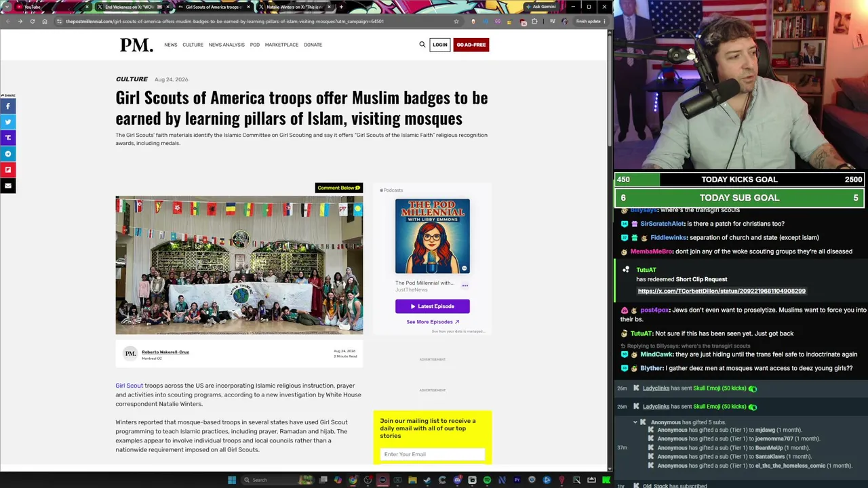This screenshot has height=488, width=868.
Task: Share article on Truth Social sidebar icon
Action: click(8, 138)
